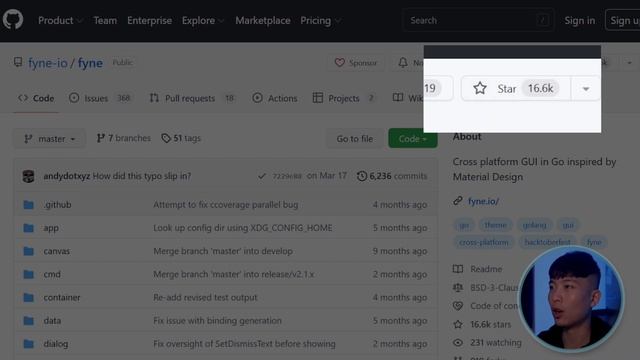View the 7 branches link
Image resolution: width=640 pixels, height=360 pixels.
123,138
